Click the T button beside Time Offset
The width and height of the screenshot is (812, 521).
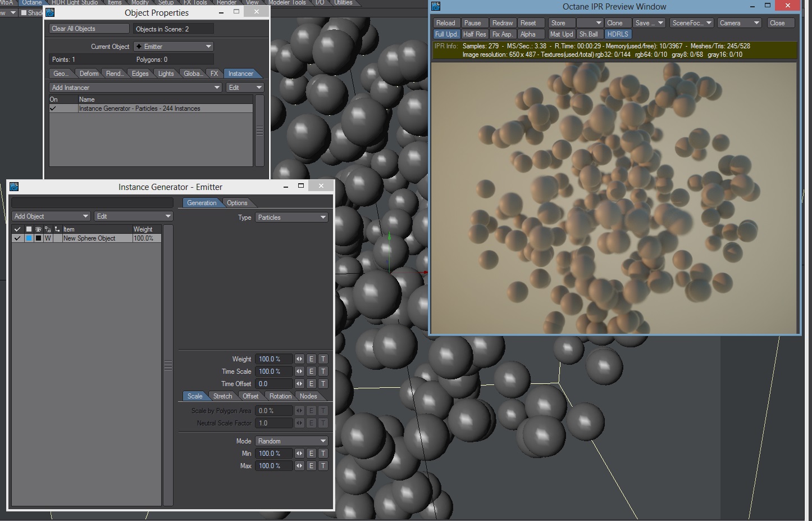pos(323,384)
